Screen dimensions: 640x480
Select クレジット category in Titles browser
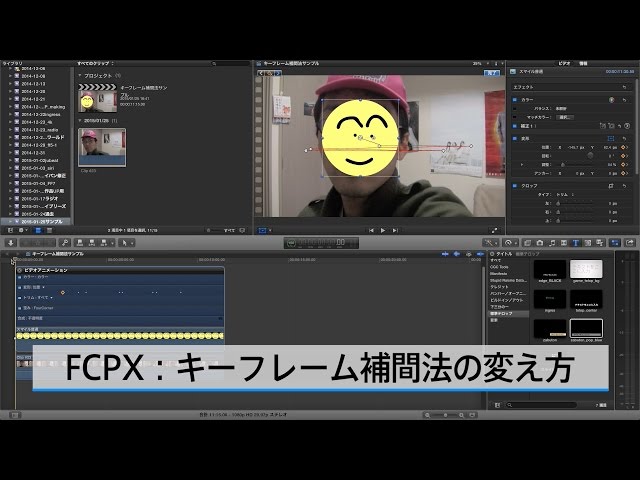(499, 287)
